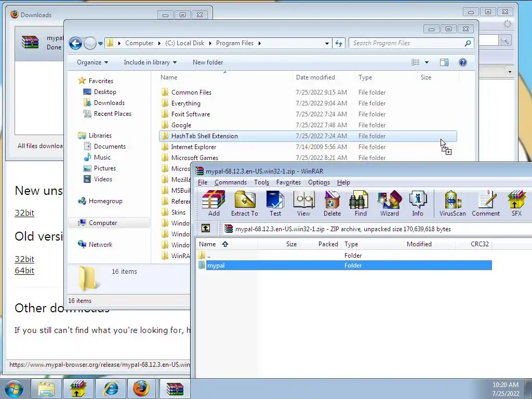Open Internet Explorer from taskbar
The image size is (532, 399).
click(111, 389)
